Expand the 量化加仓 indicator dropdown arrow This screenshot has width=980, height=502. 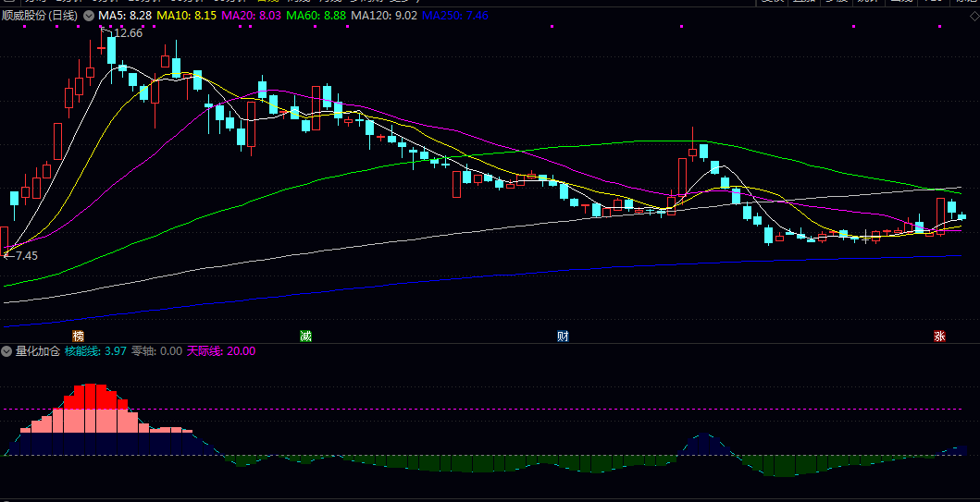click(x=6, y=351)
